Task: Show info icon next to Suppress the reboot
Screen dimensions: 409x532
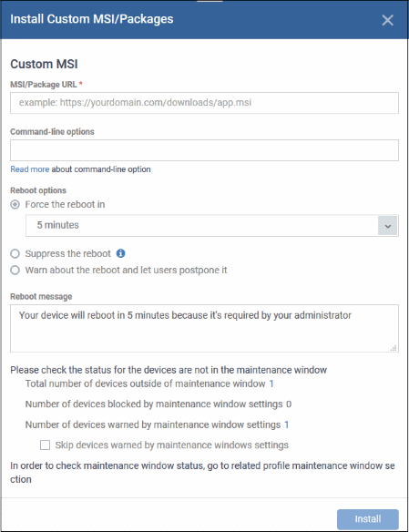Action: pyautogui.click(x=121, y=253)
